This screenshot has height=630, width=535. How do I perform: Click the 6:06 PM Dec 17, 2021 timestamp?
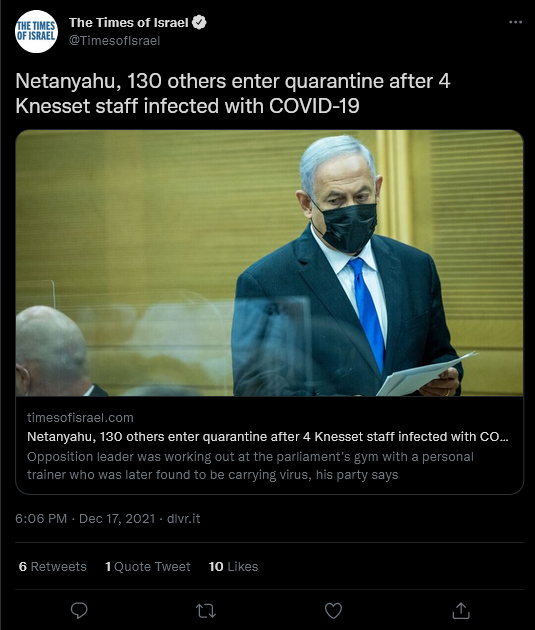pos(85,518)
